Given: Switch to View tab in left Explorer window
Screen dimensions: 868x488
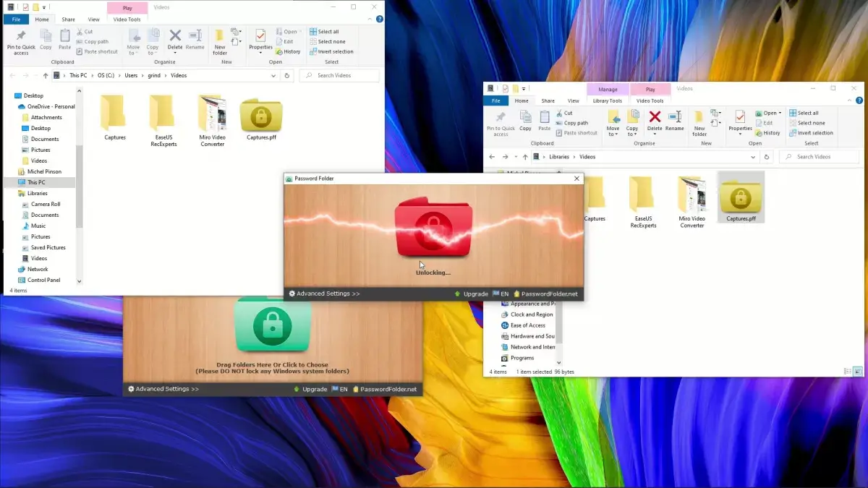Looking at the screenshot, I should pos(93,20).
